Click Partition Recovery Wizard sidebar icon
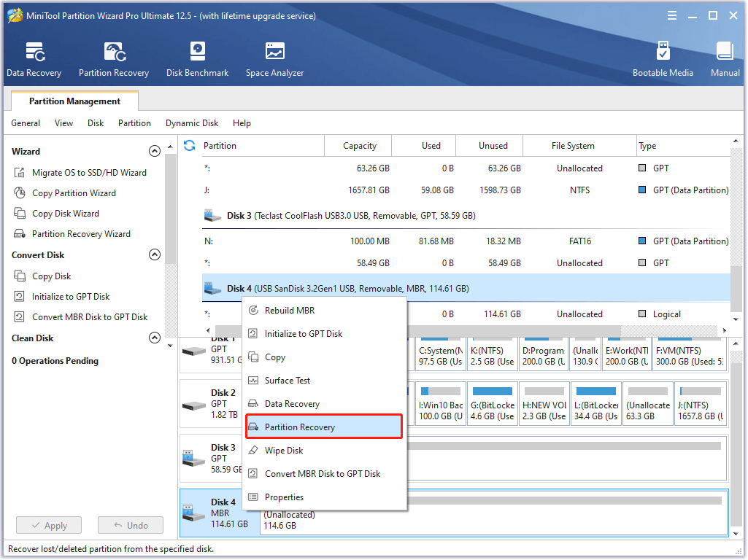Screen dimensions: 748x560 [x=20, y=234]
